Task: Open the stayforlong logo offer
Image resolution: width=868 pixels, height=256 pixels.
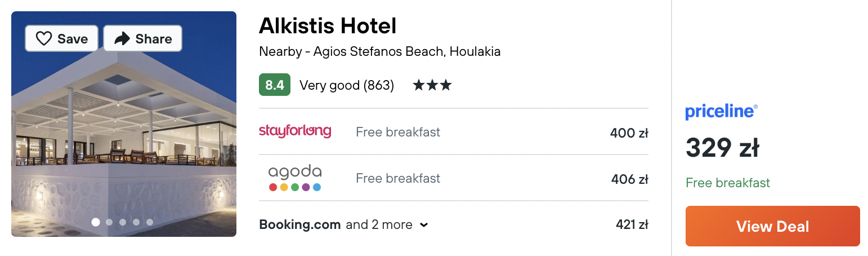Action: click(x=294, y=131)
